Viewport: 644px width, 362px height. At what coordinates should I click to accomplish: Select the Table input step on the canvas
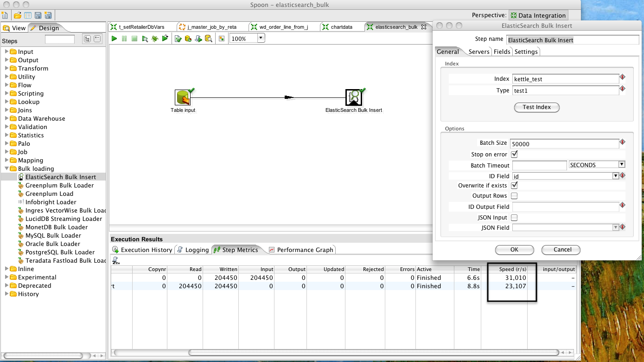click(183, 97)
